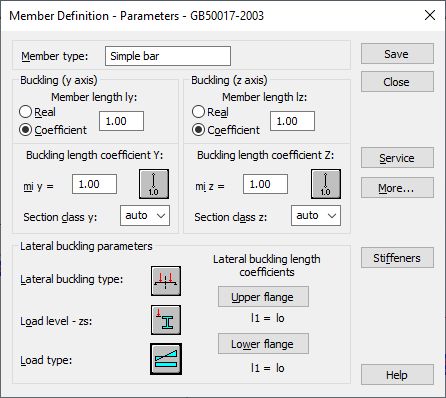Click the Lateral buckling type icon
The height and width of the screenshot is (398, 446).
[x=166, y=281]
